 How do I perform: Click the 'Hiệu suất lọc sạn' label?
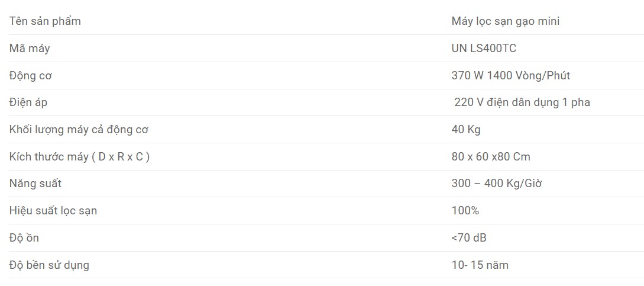tap(53, 211)
